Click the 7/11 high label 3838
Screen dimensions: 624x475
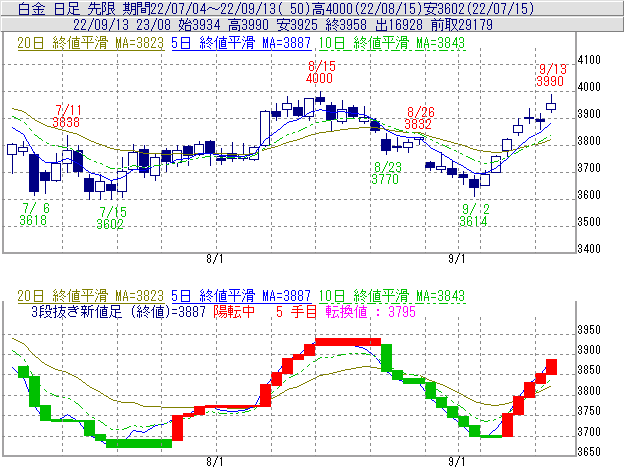coord(66,122)
